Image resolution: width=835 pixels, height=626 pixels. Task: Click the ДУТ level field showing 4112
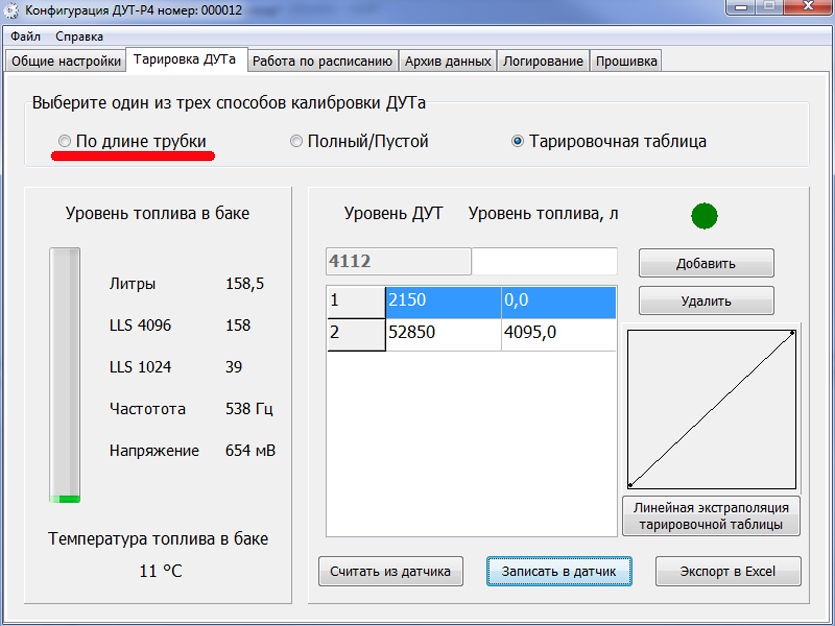click(x=399, y=261)
